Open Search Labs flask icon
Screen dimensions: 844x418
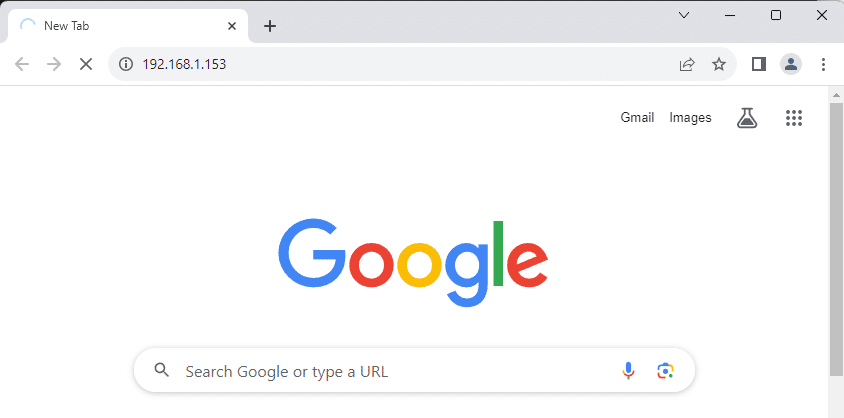[746, 118]
